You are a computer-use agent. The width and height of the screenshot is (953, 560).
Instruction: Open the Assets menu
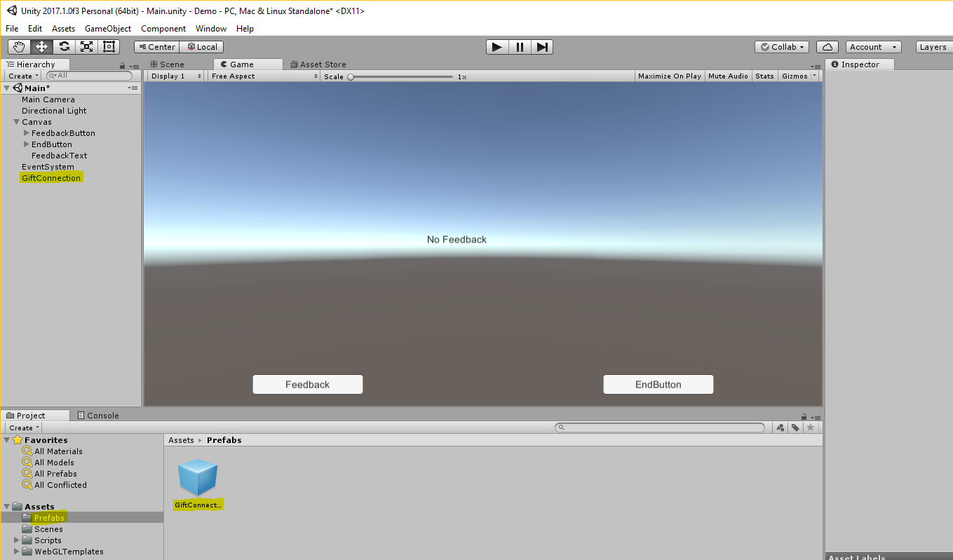tap(63, 29)
